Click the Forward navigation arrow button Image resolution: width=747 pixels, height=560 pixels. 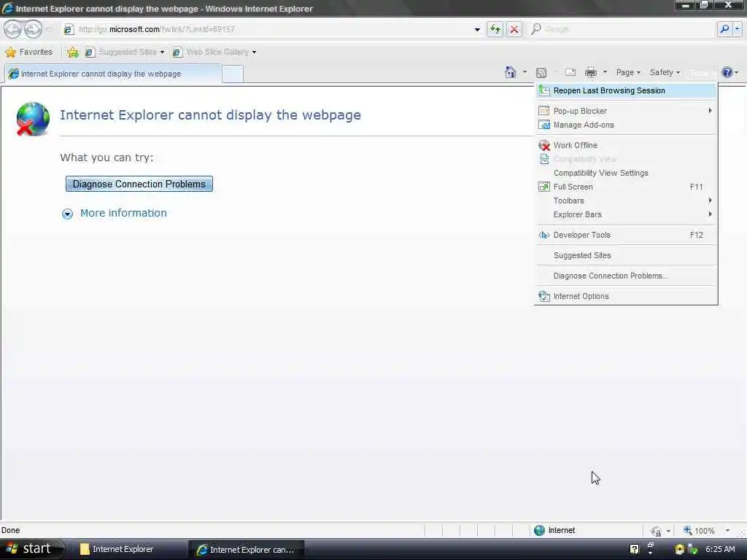point(33,29)
